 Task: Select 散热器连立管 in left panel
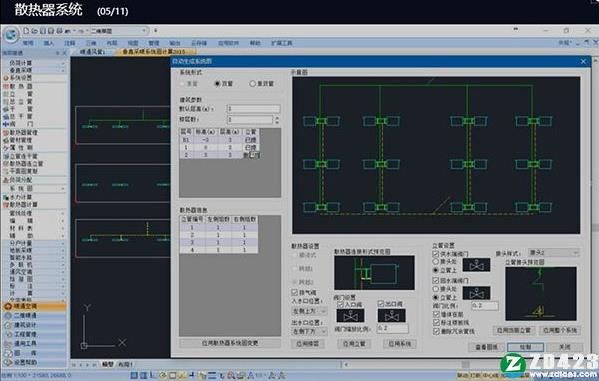click(24, 164)
